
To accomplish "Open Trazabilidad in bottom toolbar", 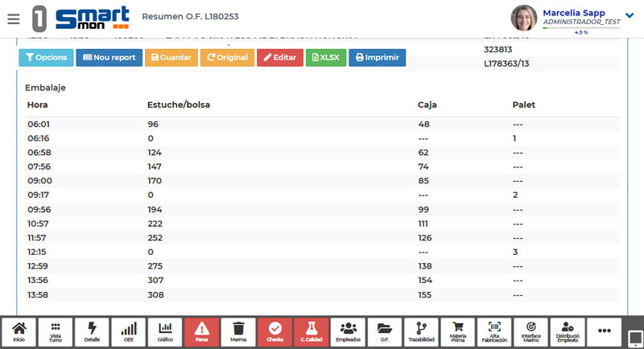I will (x=421, y=332).
